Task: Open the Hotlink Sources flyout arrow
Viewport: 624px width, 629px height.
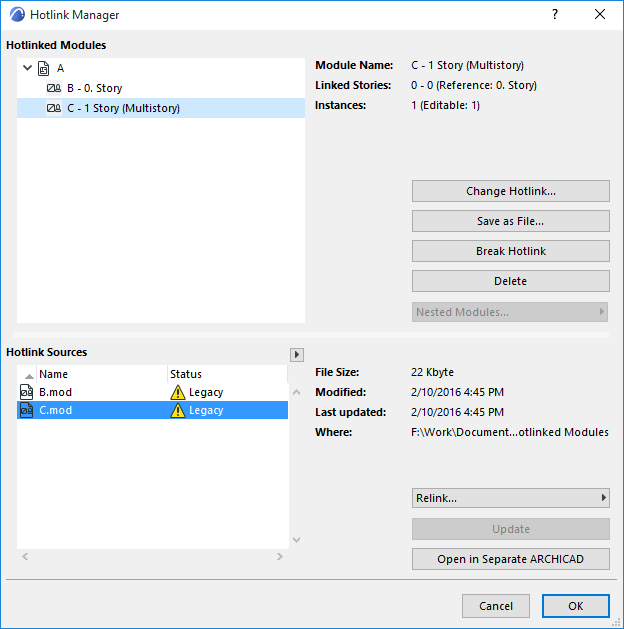Action: tap(296, 354)
